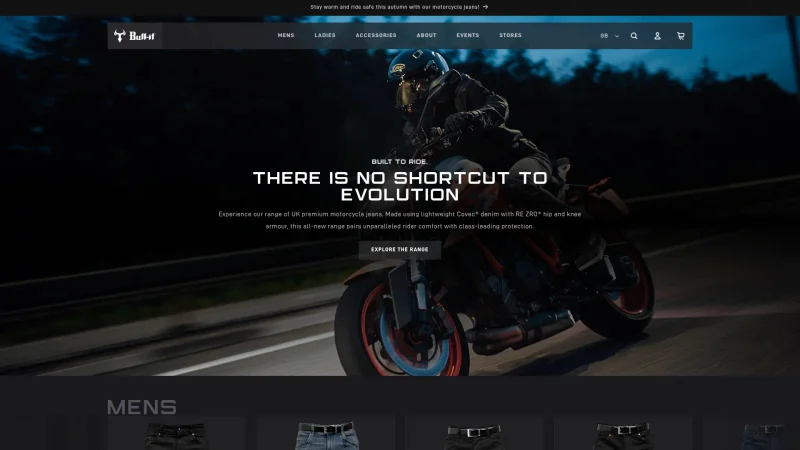Open the first mens jeans product thumbnail
Screen dimensions: 800x450
coord(177,434)
